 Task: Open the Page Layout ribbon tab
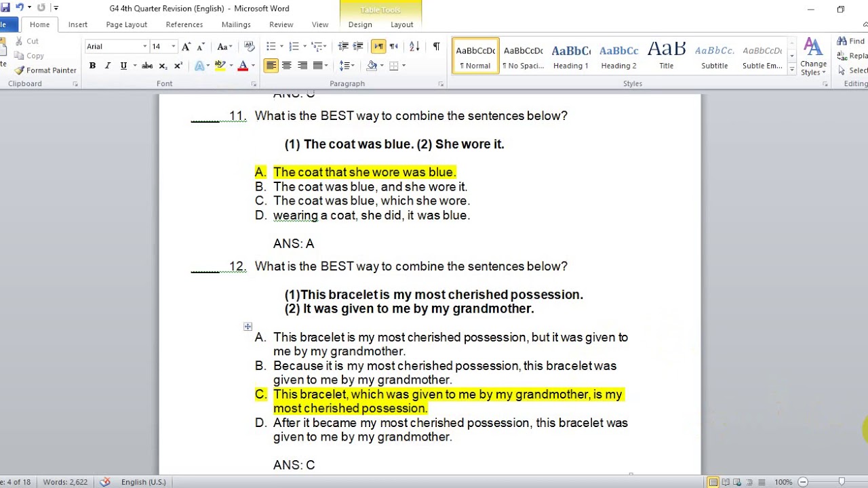126,24
